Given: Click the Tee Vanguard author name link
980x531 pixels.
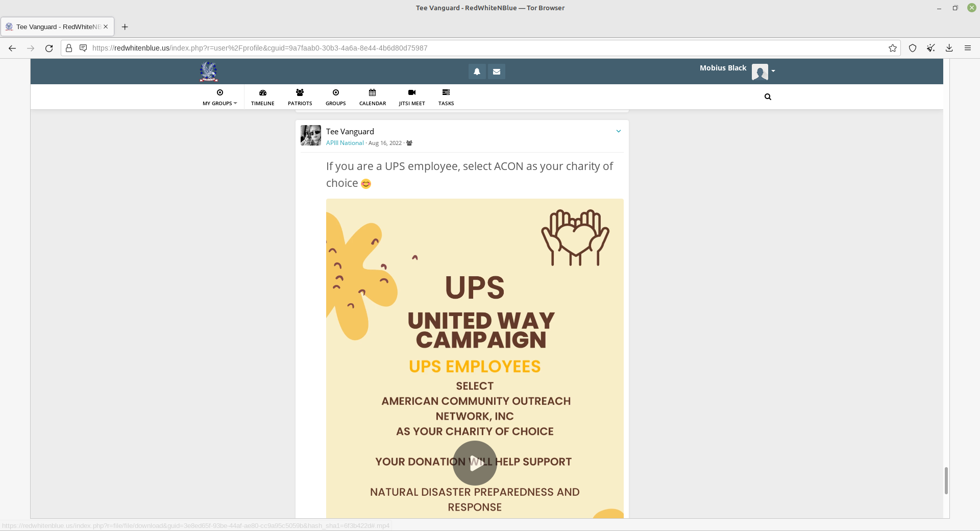Looking at the screenshot, I should [350, 132].
